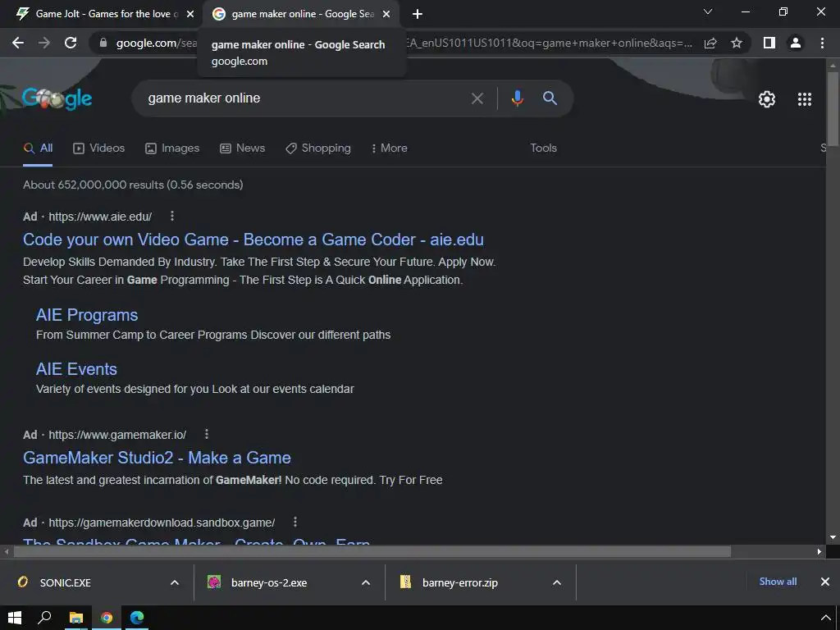Viewport: 840px width, 630px height.
Task: Start voice search with microphone icon
Action: 517,98
